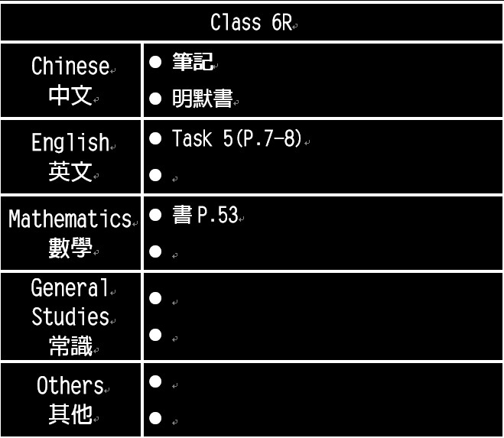Click the bullet beside 書 P.53
This screenshot has height=438, width=504.
click(x=155, y=215)
